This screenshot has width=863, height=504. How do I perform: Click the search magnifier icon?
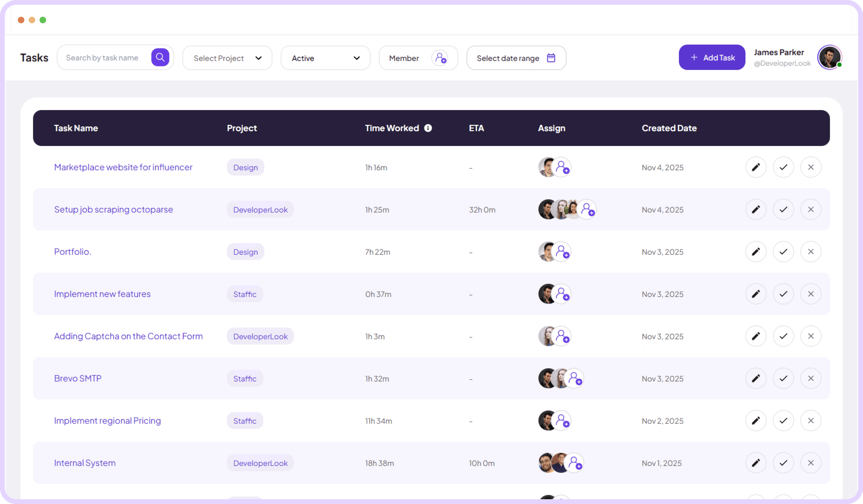pyautogui.click(x=160, y=57)
